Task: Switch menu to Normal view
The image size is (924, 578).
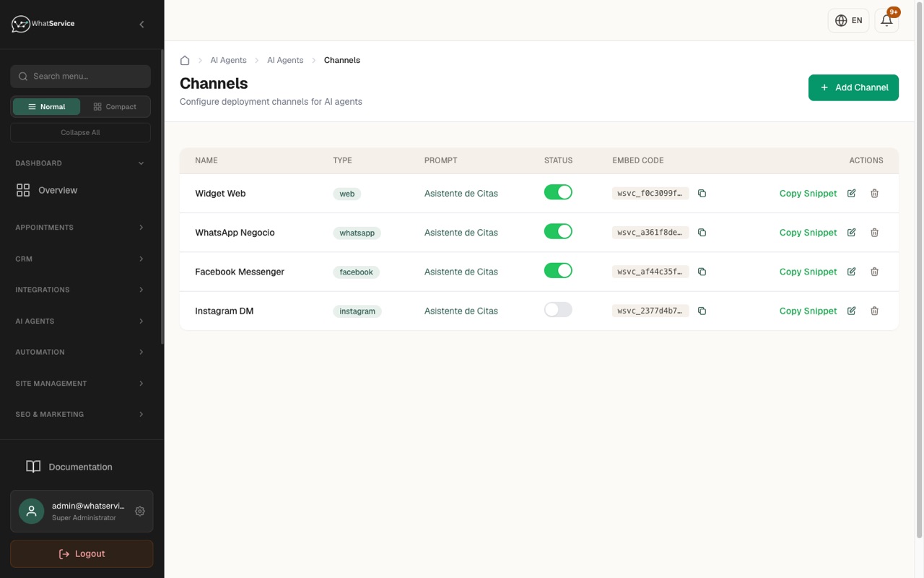Action: click(46, 106)
